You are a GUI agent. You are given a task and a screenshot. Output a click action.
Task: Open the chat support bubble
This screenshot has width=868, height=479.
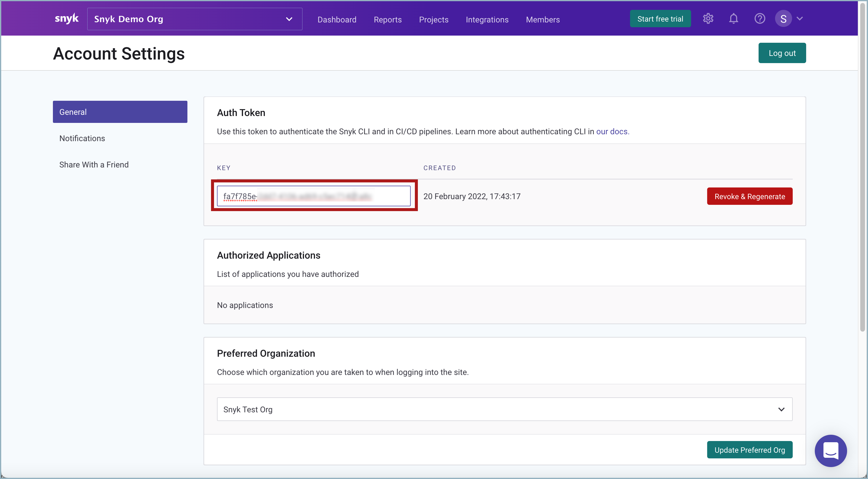[x=831, y=451]
